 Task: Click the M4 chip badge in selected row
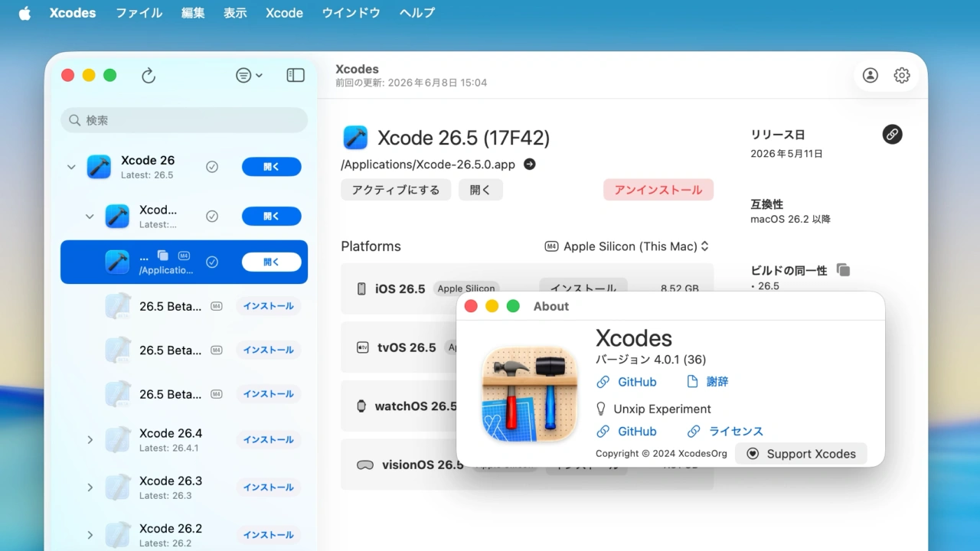click(184, 255)
